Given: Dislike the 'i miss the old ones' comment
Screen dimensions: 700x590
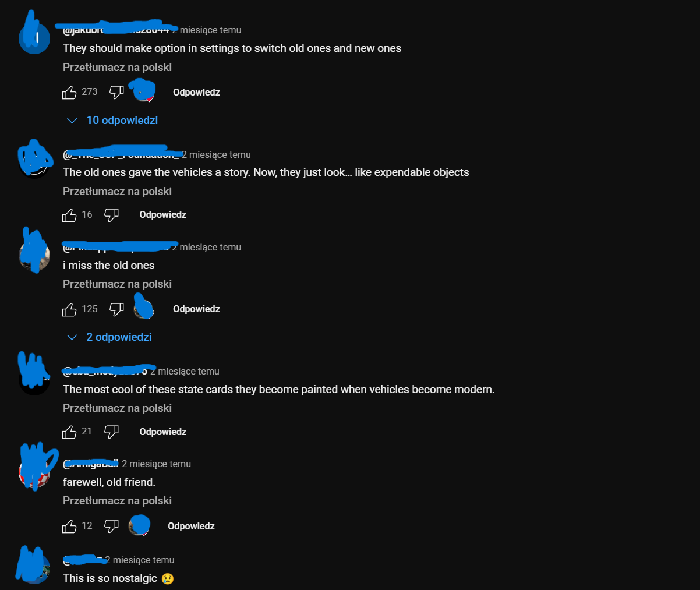Looking at the screenshot, I should click(116, 309).
